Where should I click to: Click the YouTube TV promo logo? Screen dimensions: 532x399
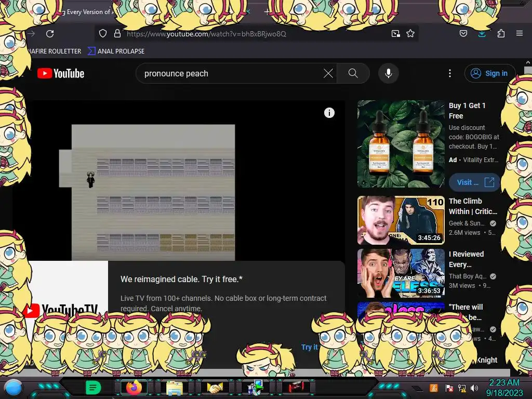tap(60, 310)
